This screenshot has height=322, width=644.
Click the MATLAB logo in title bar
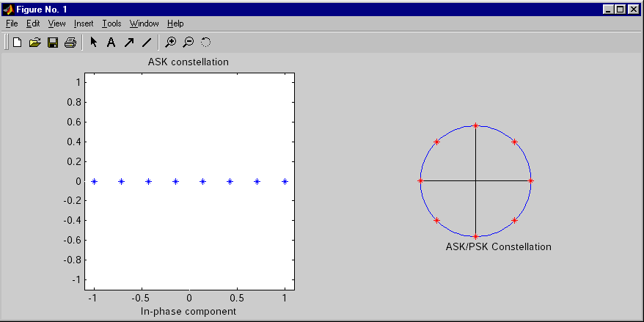point(9,9)
